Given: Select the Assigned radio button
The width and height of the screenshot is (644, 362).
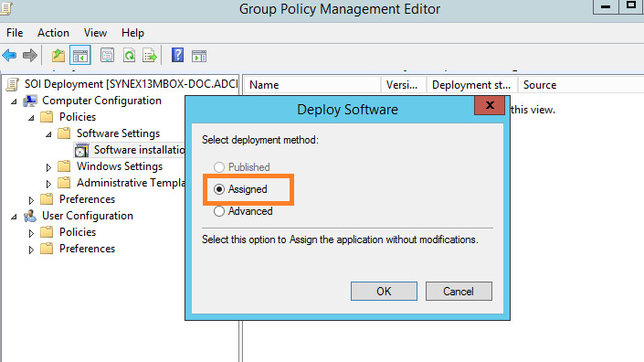Looking at the screenshot, I should [x=219, y=189].
